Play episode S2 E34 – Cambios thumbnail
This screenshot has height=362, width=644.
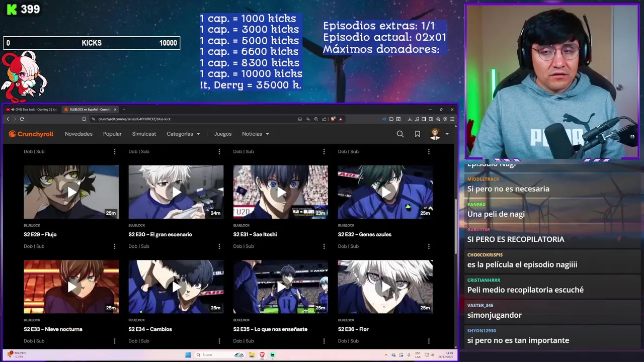point(176,287)
